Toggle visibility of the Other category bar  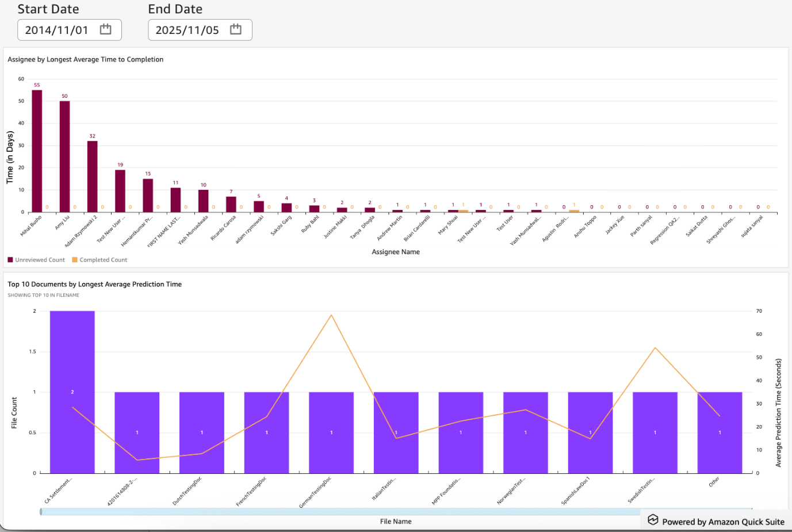coord(720,431)
